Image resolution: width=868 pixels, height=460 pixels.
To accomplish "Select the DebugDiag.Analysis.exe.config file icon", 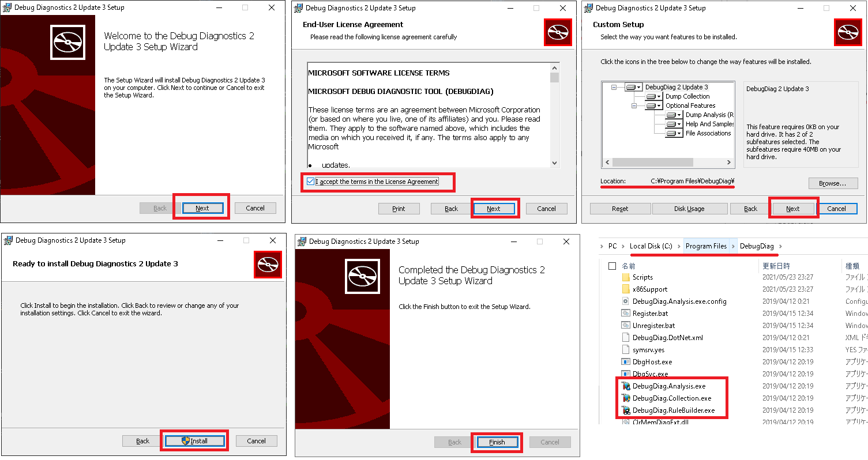I will 625,301.
